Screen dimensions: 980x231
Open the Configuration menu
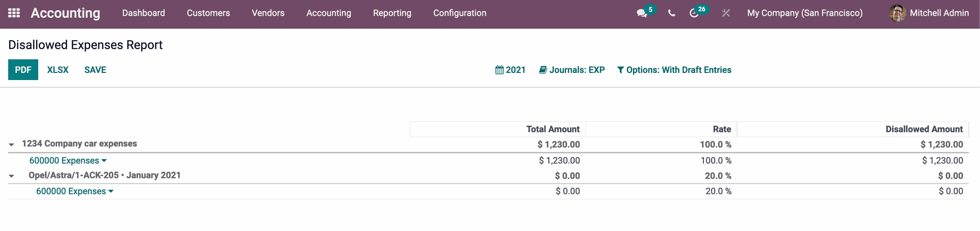[460, 13]
